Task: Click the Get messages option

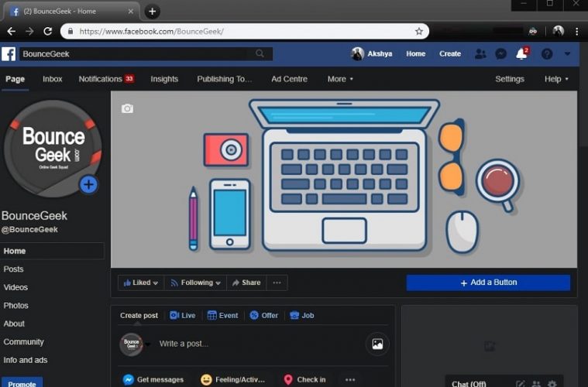Action: 153,379
